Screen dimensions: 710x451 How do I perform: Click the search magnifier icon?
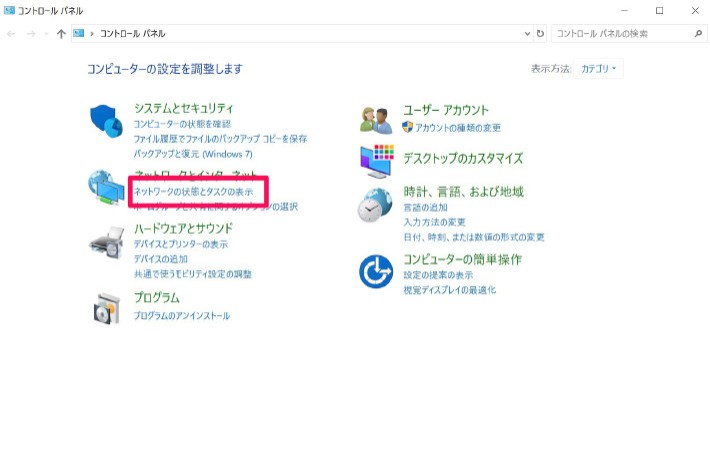click(698, 34)
